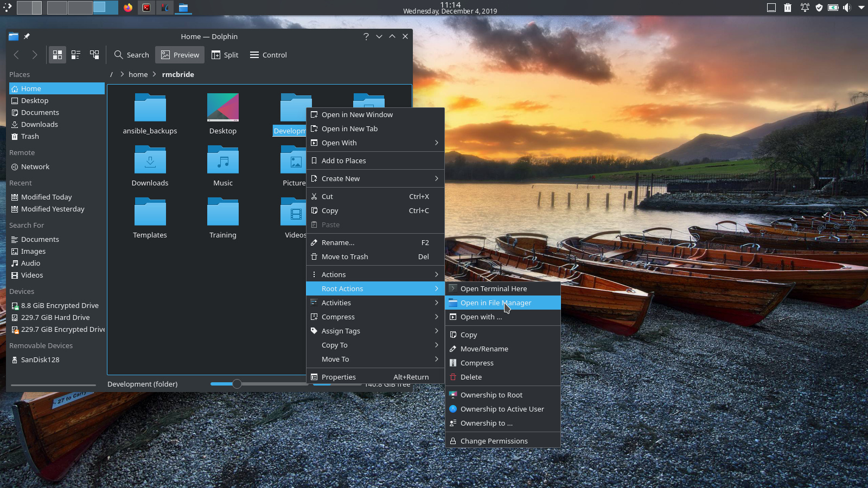Choose Move to Trash
The height and width of the screenshot is (488, 868).
(375, 256)
